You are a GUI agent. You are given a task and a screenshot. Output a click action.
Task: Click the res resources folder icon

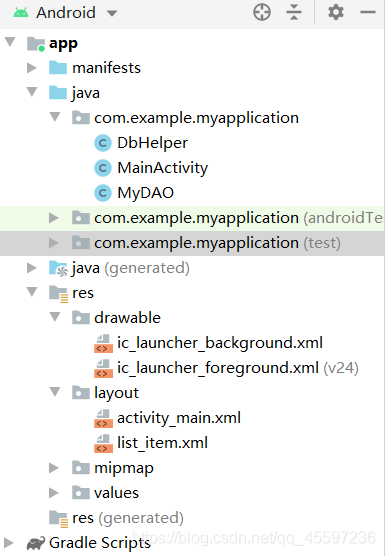58,294
